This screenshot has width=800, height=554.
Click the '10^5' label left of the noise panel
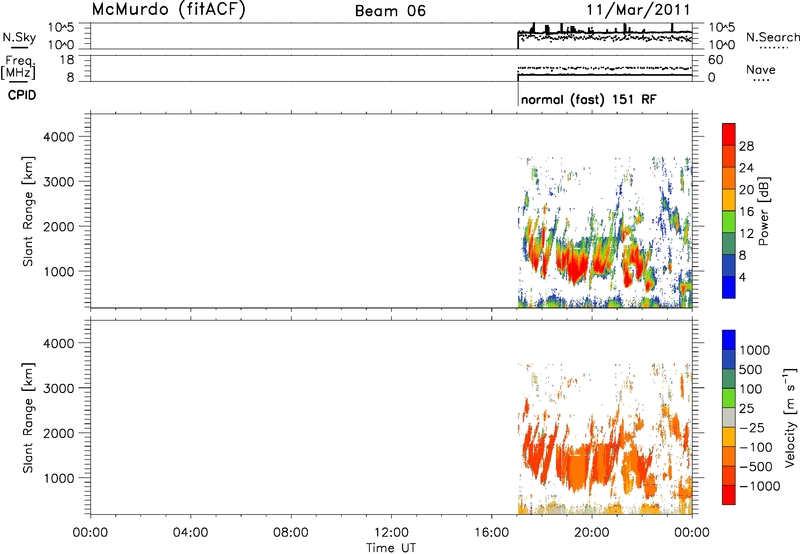click(x=61, y=27)
